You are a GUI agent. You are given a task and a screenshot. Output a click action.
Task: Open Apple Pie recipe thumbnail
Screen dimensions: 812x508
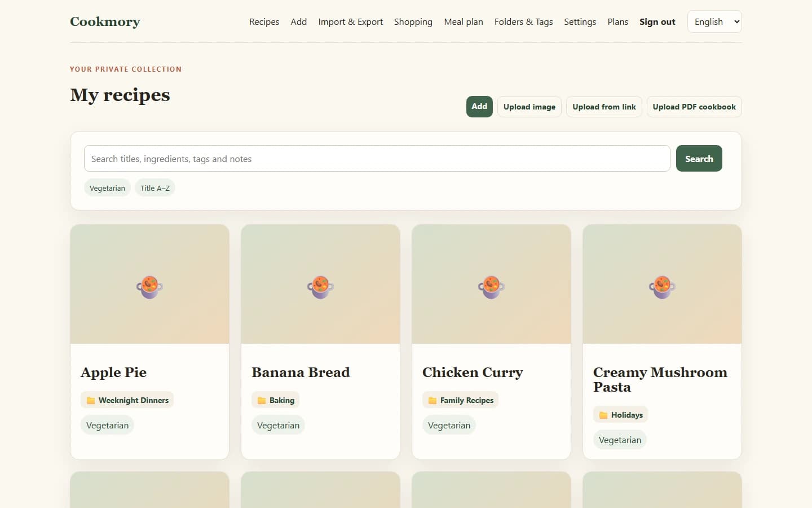tap(149, 284)
